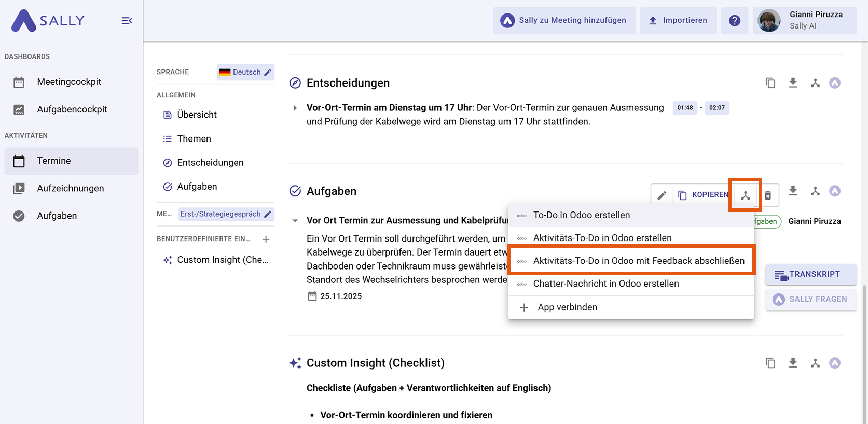Add a custom insight with plus icon
The width and height of the screenshot is (868, 424).
[x=266, y=239]
